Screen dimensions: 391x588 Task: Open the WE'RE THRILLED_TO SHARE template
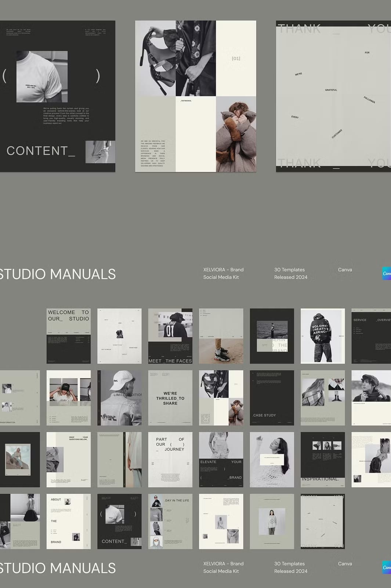tap(170, 398)
